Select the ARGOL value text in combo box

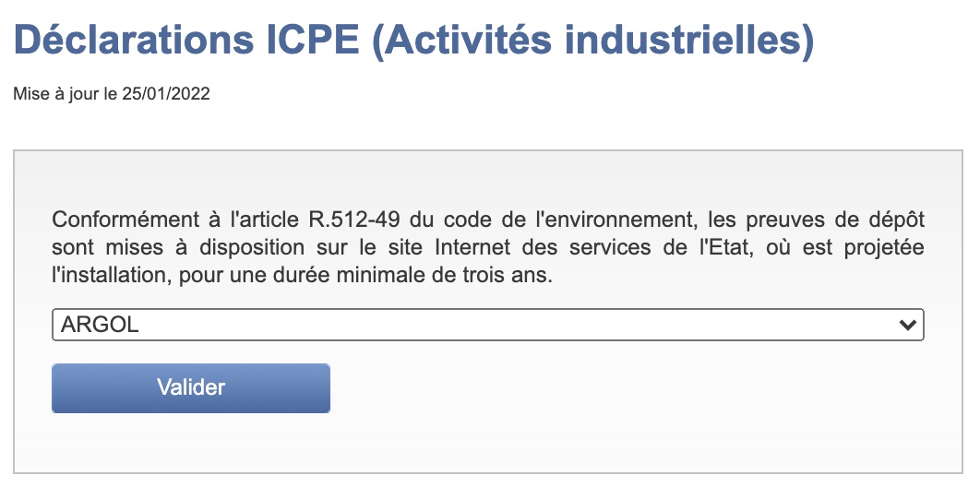[x=100, y=325]
